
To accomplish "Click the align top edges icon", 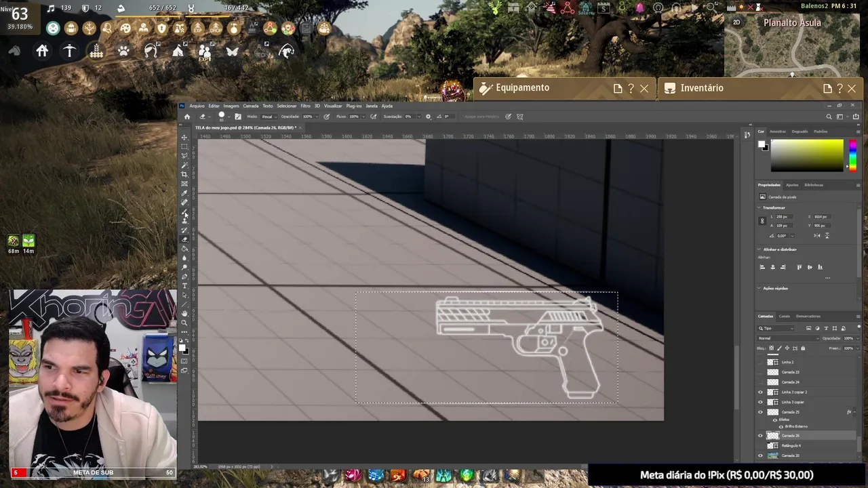I will coord(799,267).
